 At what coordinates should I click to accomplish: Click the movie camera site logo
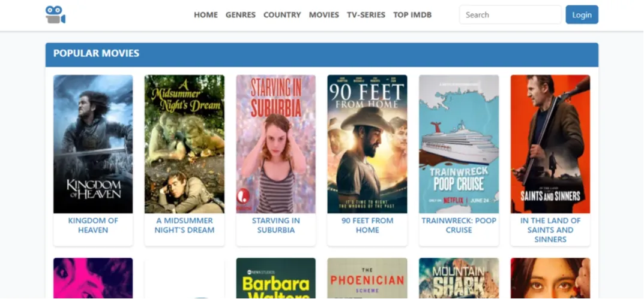tap(55, 15)
